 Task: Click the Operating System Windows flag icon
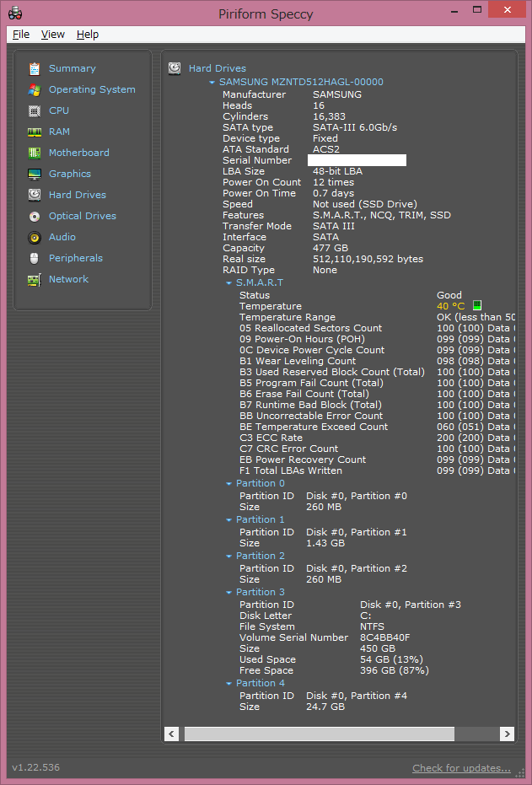[x=34, y=89]
